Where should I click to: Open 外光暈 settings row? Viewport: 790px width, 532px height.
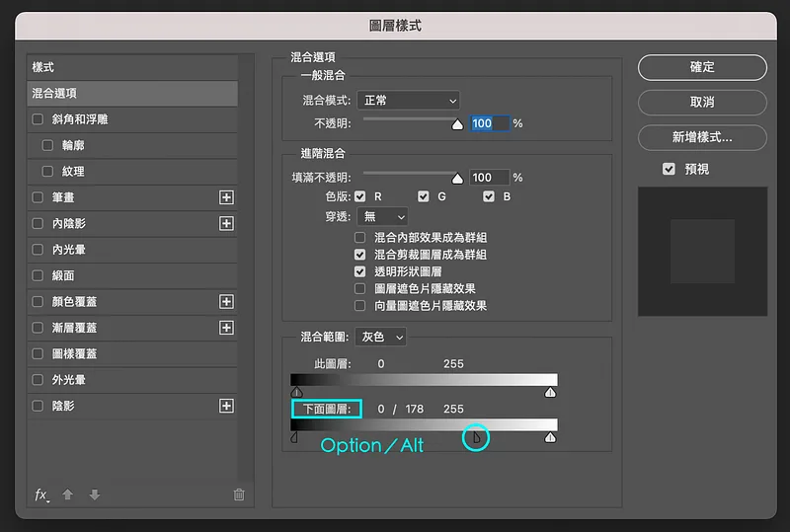coord(132,379)
